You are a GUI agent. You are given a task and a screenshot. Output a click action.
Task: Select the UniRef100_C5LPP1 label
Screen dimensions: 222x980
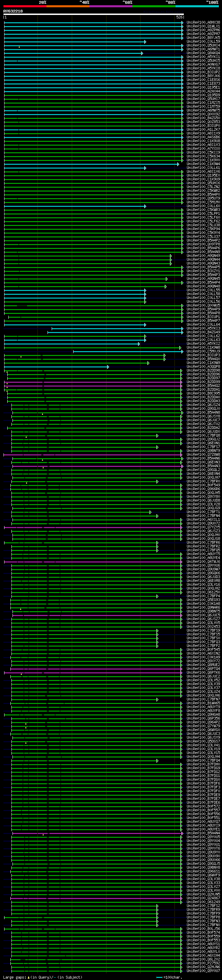tap(203, 214)
